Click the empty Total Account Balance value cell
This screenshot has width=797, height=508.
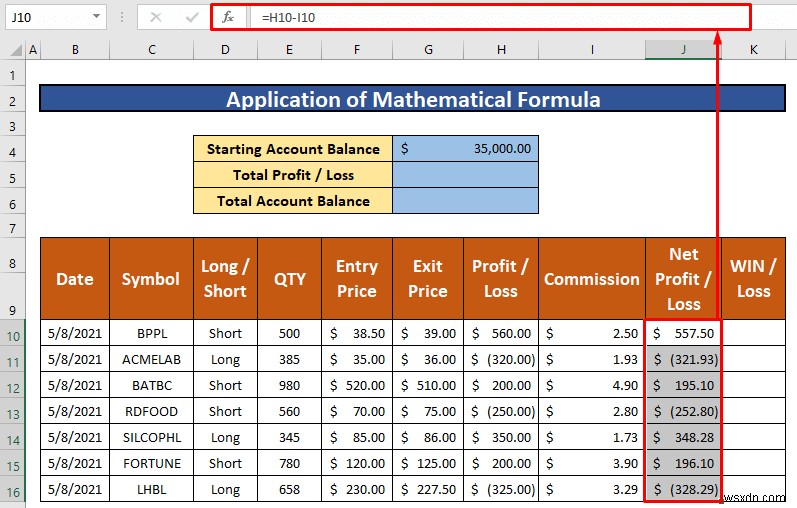point(466,201)
